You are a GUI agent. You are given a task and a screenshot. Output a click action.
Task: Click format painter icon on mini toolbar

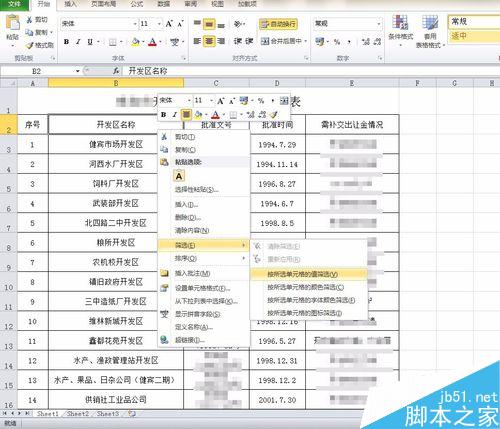pos(273,115)
